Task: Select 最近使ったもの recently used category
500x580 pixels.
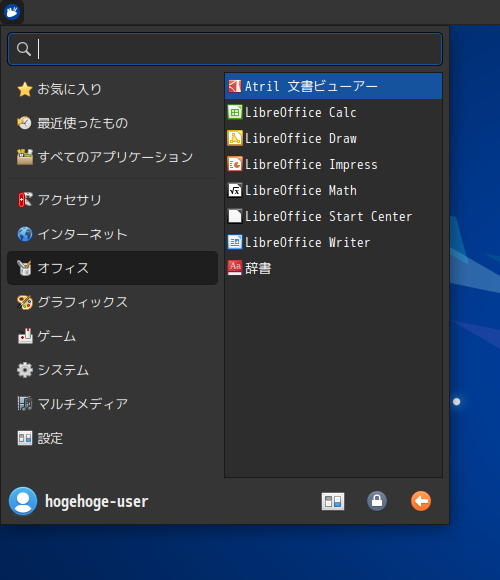Action: coord(112,123)
